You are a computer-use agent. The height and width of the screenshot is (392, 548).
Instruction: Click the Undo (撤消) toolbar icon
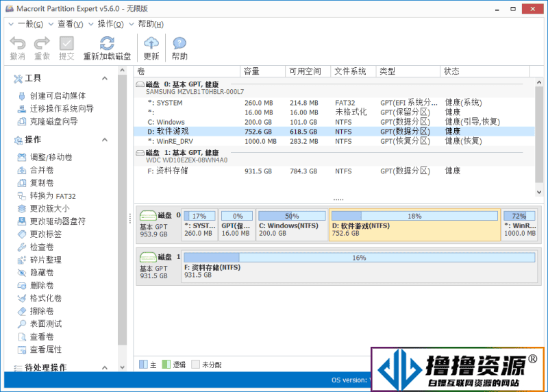[x=18, y=43]
